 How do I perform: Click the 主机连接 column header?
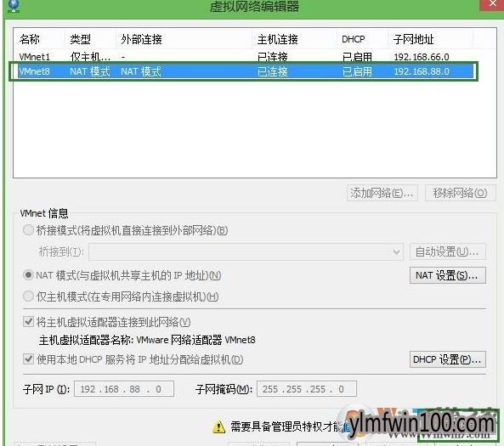[277, 39]
